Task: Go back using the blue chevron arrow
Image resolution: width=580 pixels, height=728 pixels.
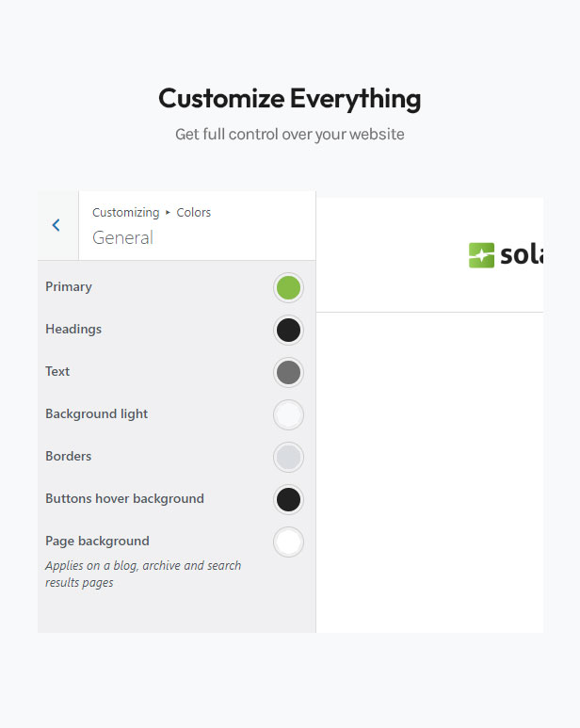Action: coord(56,225)
